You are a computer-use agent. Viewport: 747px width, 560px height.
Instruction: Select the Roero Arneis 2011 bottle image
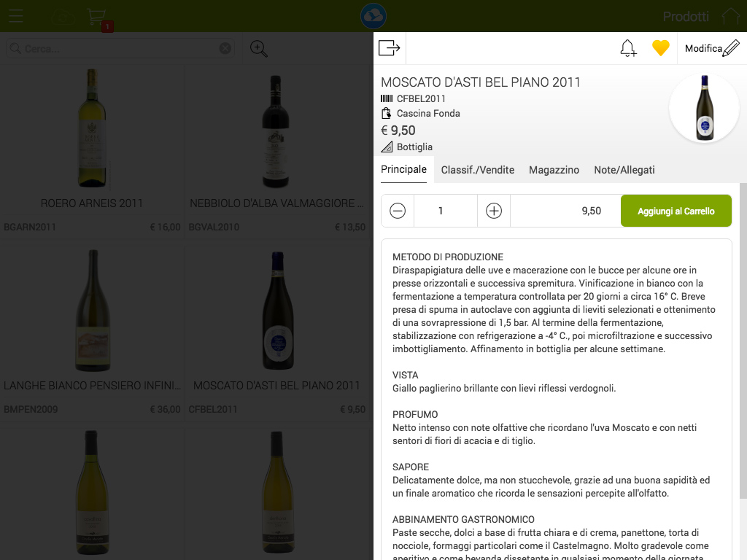point(92,128)
